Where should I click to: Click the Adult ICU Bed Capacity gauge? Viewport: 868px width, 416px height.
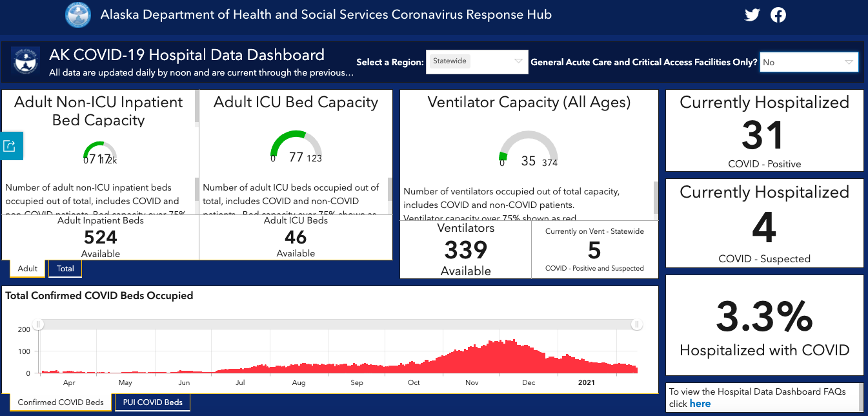pos(296,147)
